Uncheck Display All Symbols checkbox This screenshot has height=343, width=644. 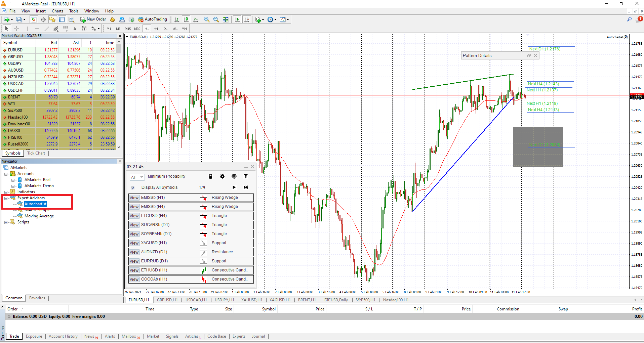click(133, 188)
